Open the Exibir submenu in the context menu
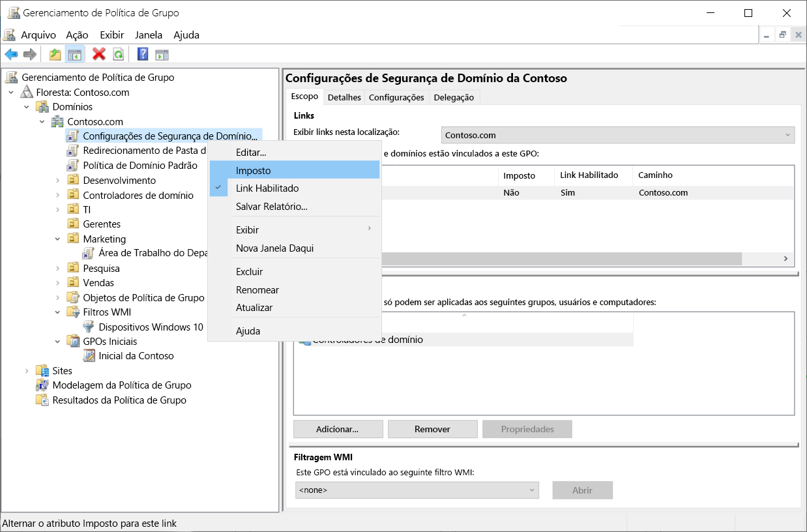807x532 pixels. coord(294,230)
